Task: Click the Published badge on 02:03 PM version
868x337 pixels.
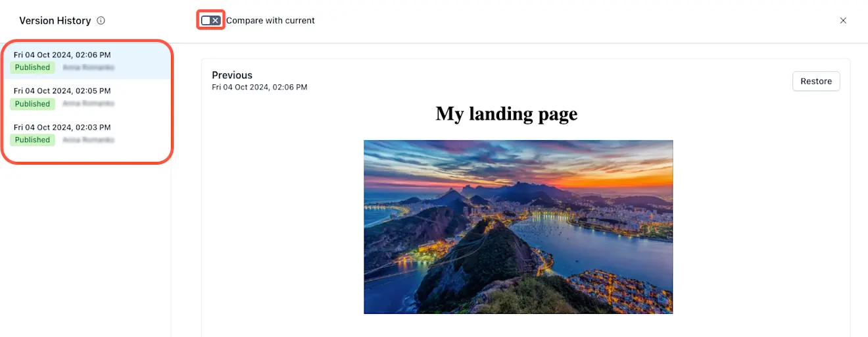Action: pos(32,140)
